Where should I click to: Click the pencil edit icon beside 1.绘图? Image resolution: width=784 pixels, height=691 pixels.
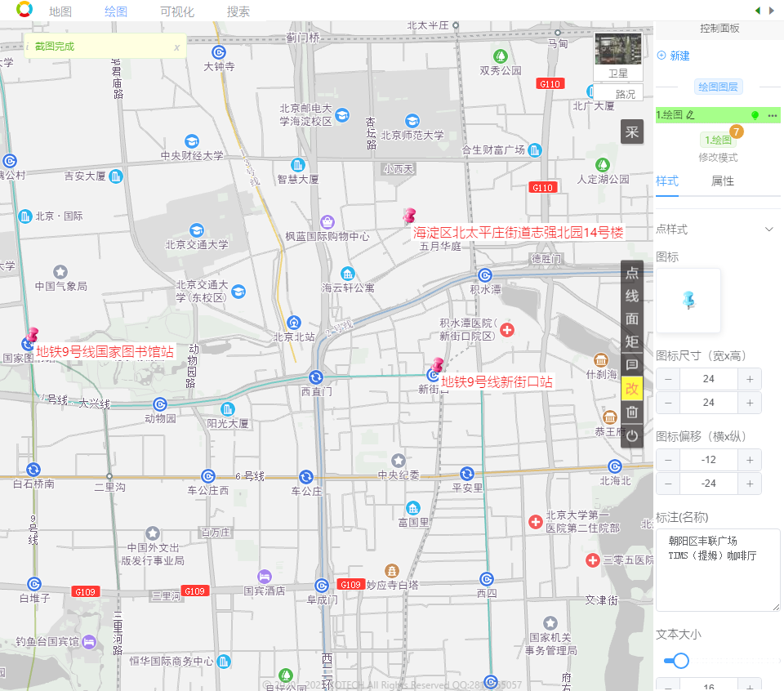[691, 115]
